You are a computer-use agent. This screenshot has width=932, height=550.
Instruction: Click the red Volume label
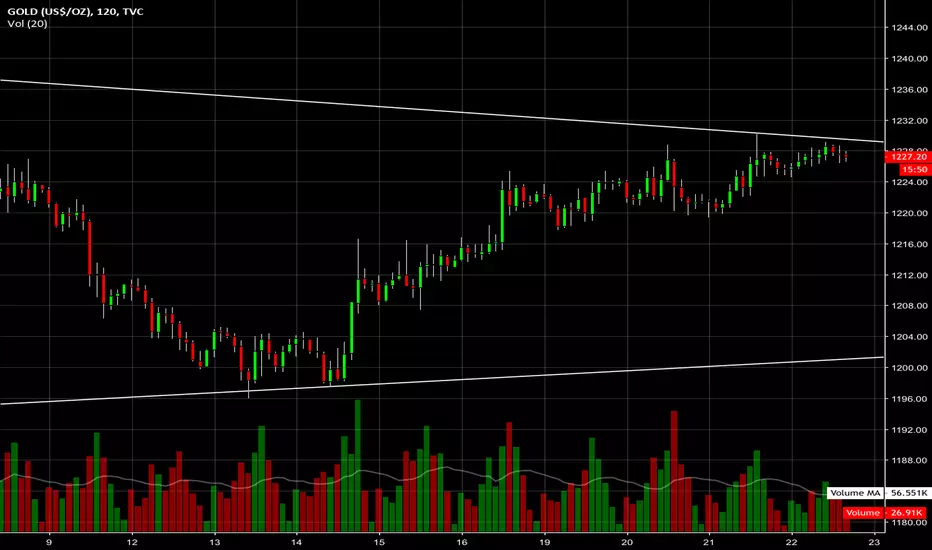pyautogui.click(x=862, y=513)
